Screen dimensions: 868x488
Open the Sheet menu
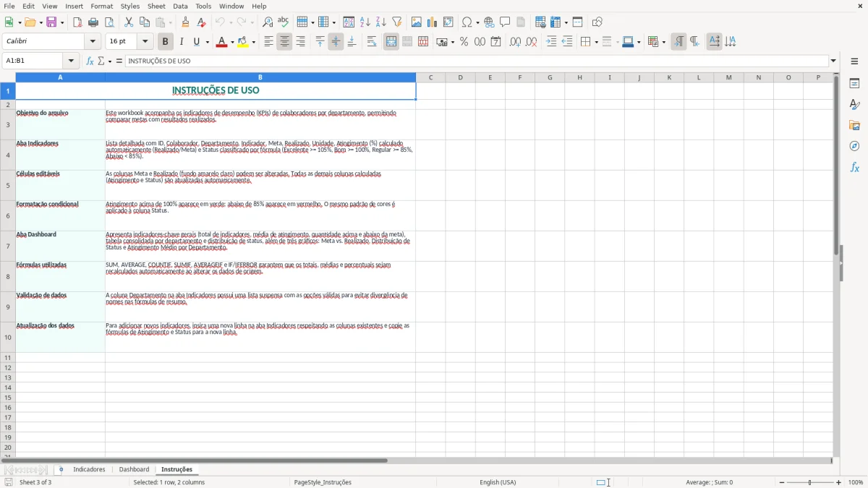tap(156, 6)
